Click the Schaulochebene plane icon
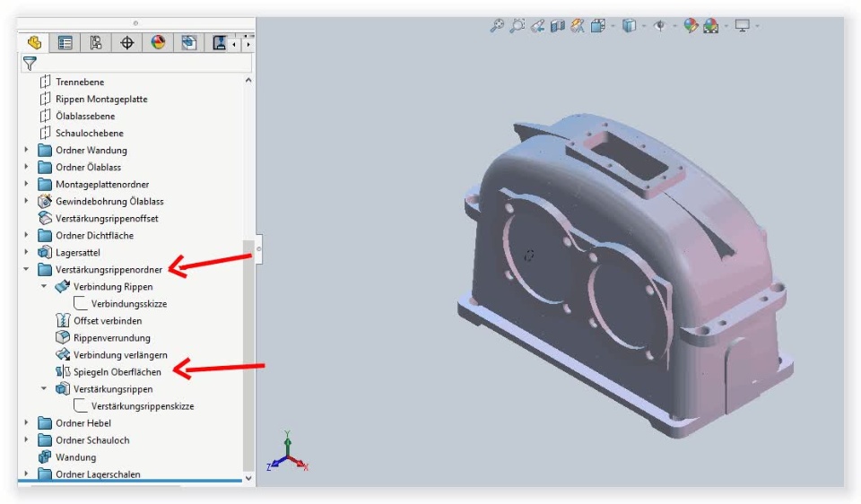861x504 pixels. (x=45, y=133)
